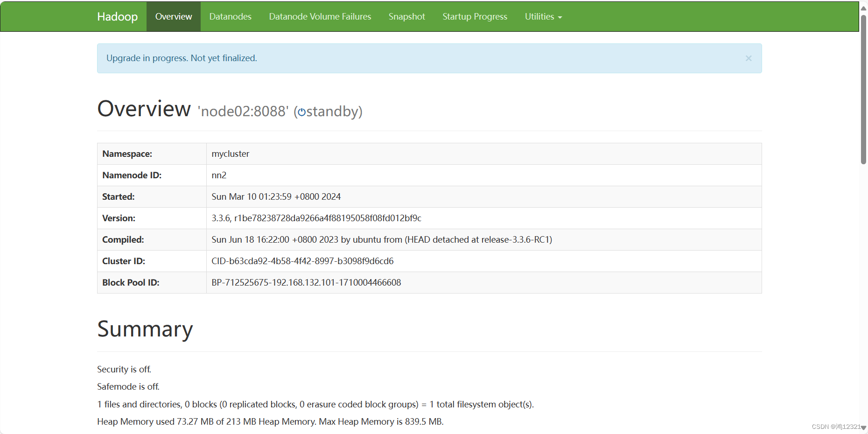Image resolution: width=868 pixels, height=434 pixels.
Task: Switch to the Datanodes tab
Action: (230, 16)
